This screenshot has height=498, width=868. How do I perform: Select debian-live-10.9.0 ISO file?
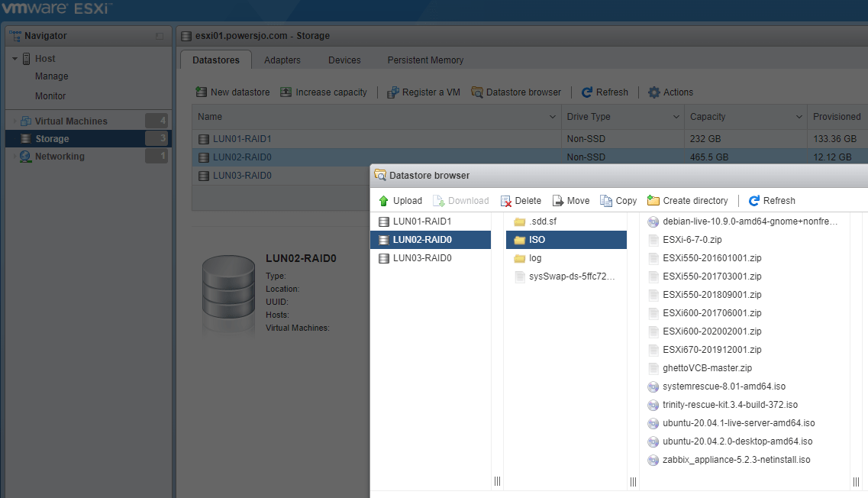point(743,222)
